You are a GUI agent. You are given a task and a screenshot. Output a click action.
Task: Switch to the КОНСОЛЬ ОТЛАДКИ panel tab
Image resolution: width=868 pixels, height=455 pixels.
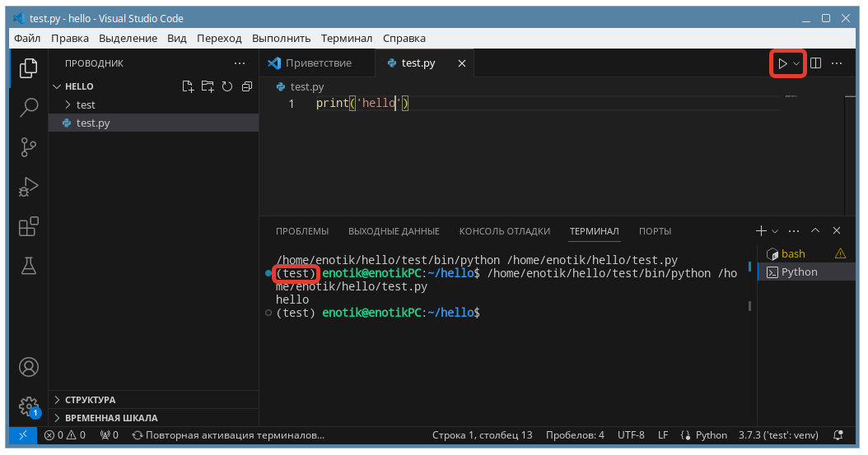point(504,231)
